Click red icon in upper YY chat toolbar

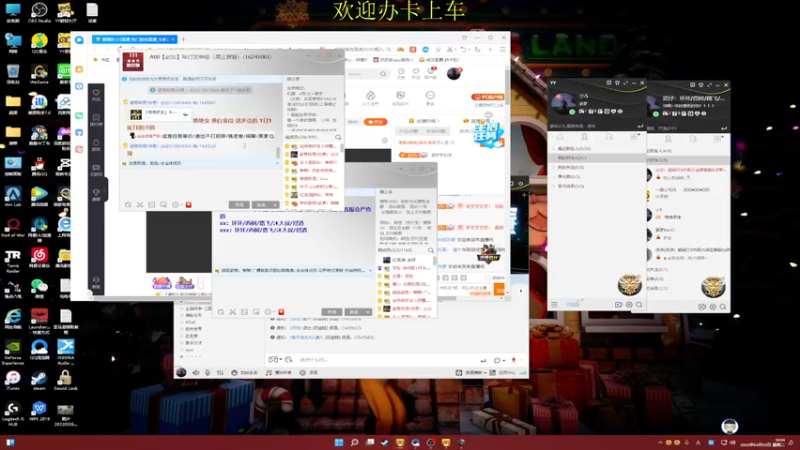point(188,205)
